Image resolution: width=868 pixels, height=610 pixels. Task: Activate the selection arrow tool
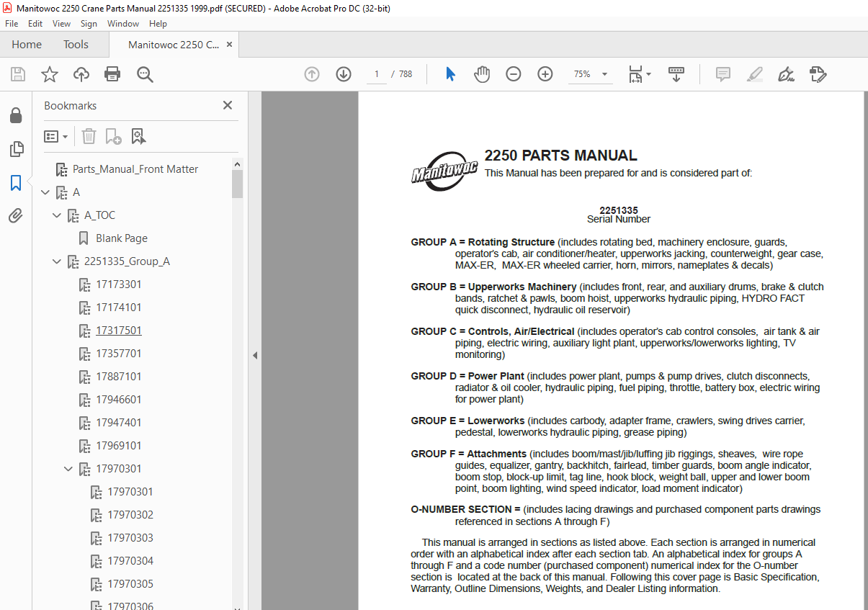[451, 74]
